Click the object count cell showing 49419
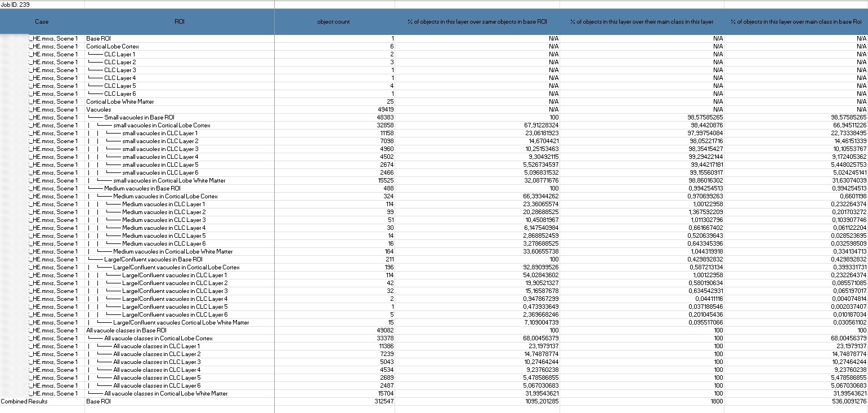 pos(384,109)
